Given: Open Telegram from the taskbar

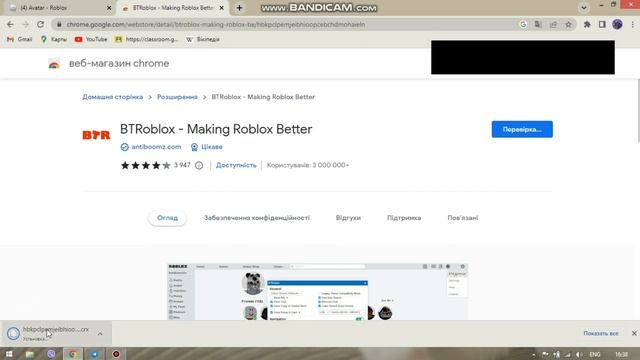Looking at the screenshot, I should 95,354.
